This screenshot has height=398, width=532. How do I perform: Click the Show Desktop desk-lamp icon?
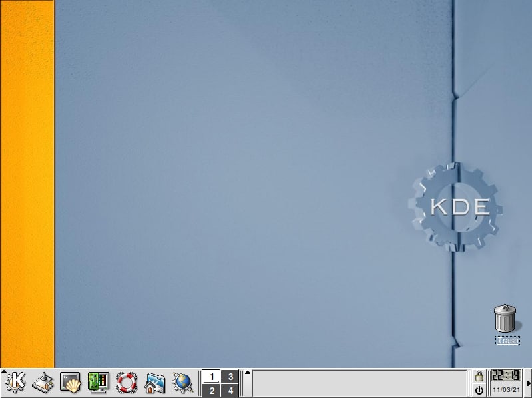[43, 383]
